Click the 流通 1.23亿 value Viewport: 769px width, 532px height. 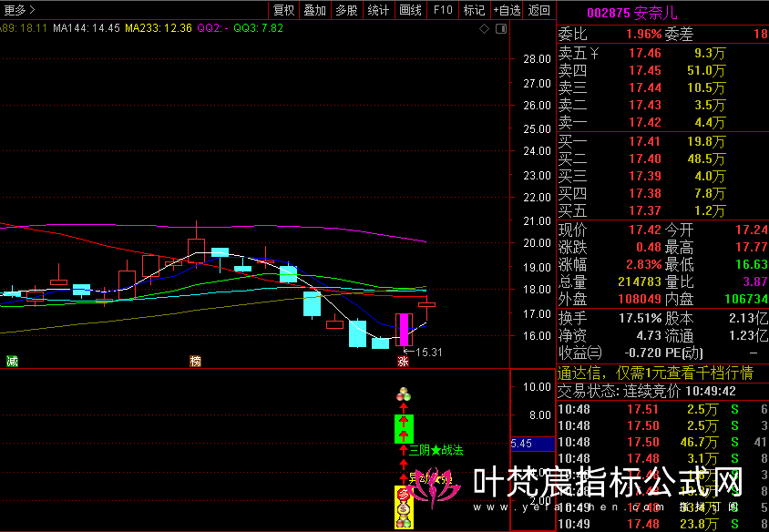[748, 335]
